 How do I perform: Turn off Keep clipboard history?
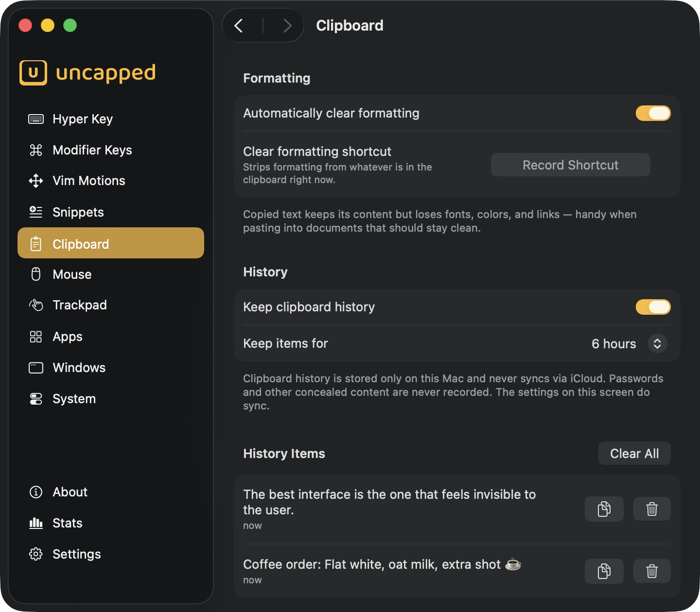[653, 307]
